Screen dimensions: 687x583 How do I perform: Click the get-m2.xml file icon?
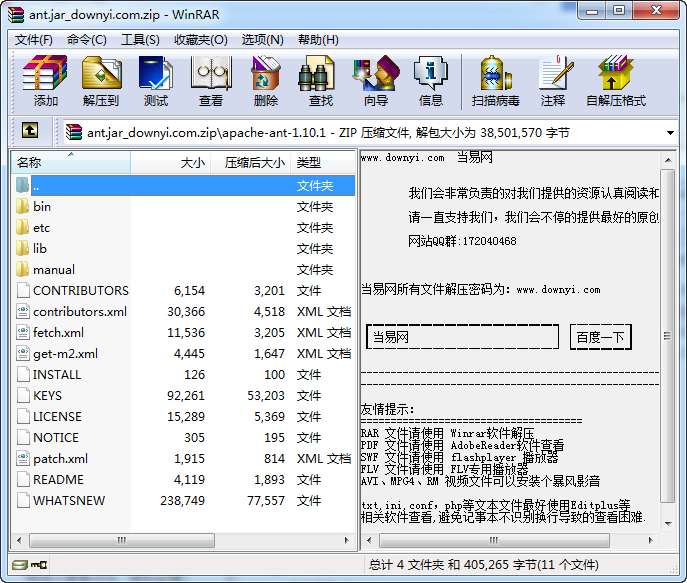point(23,353)
